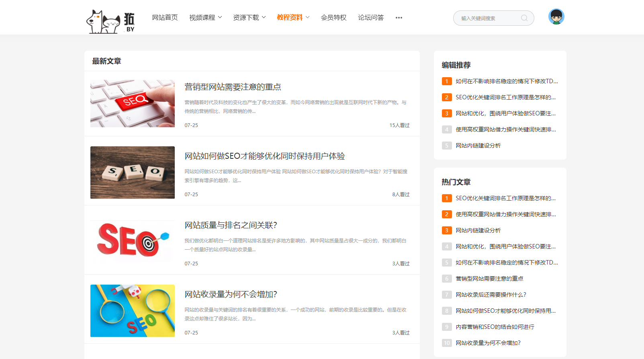
Task: Open article 网站质量与排名之间关联?
Action: (231, 225)
